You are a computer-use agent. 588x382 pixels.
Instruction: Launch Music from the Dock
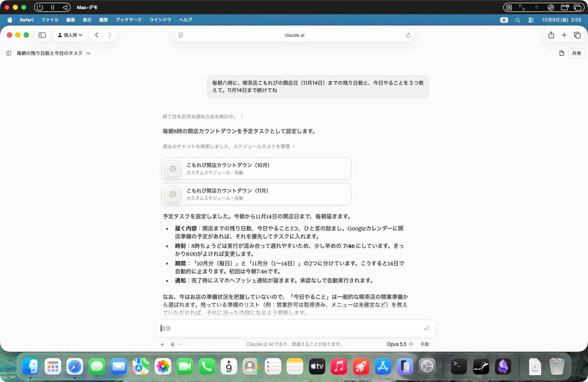click(x=339, y=366)
